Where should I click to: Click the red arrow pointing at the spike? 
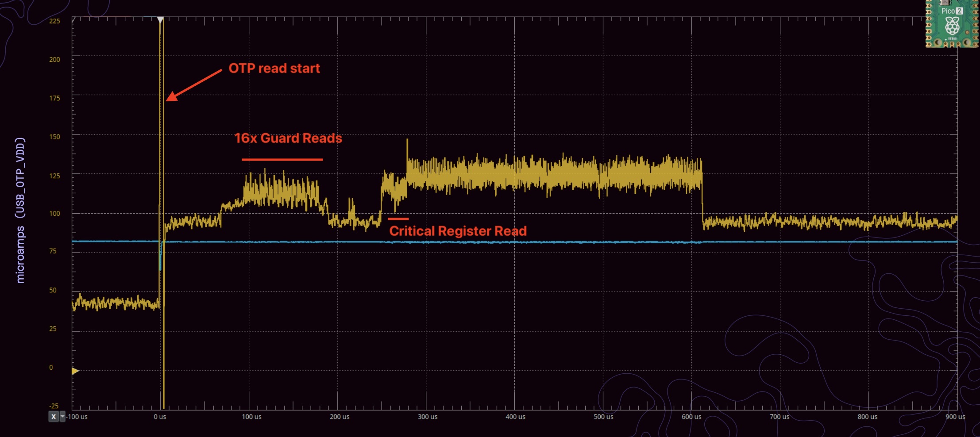pyautogui.click(x=194, y=85)
